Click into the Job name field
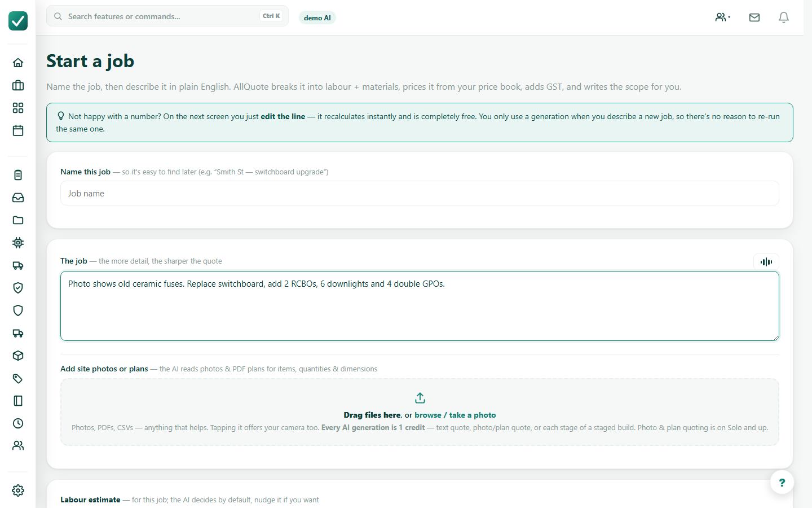The width and height of the screenshot is (812, 508). pyautogui.click(x=420, y=193)
